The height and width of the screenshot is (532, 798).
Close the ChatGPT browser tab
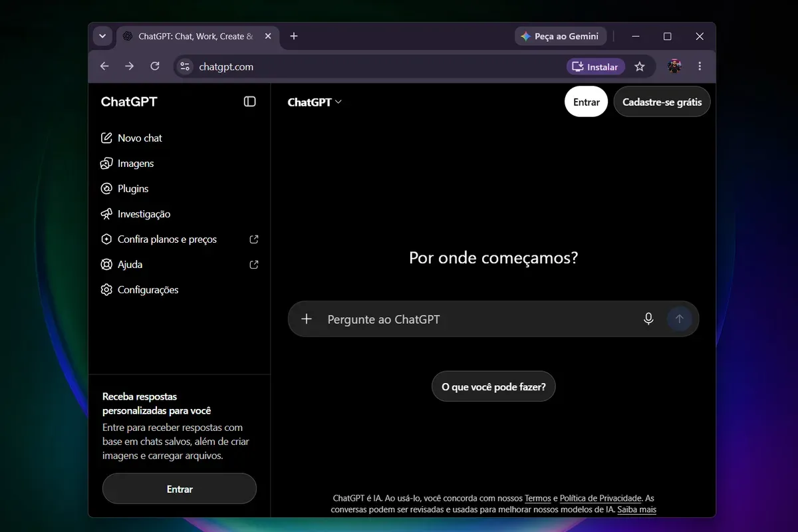tap(268, 37)
